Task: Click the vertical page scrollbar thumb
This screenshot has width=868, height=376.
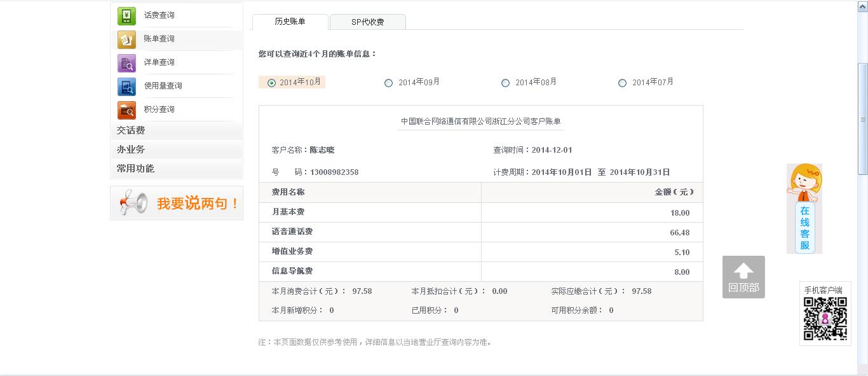Action: [862, 119]
